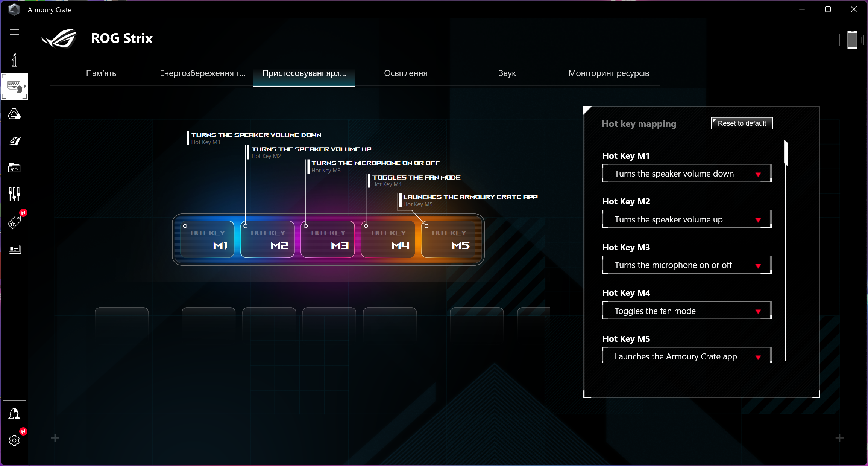
Task: Select the Hot Key M2 key graphic
Action: click(267, 239)
